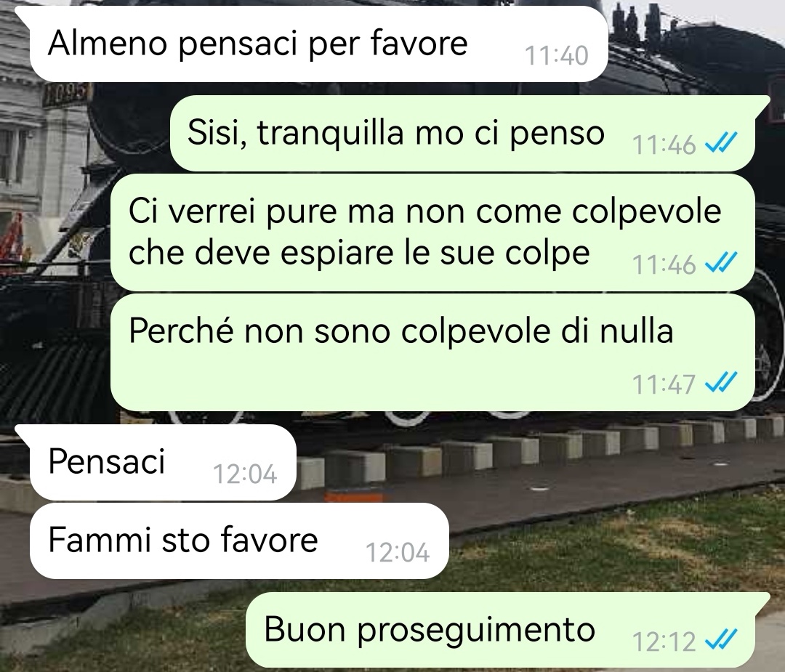Tap the 12:12 timestamp on last message
785x672 pixels.
coord(664,641)
